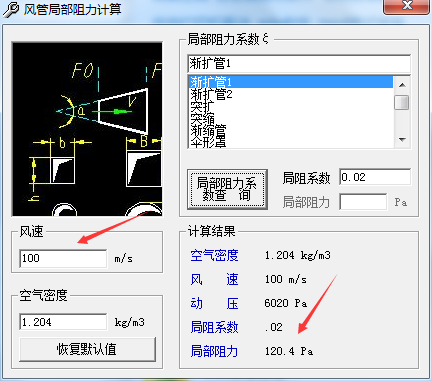This screenshot has width=432, height=381.
Task: Click the 局部阻力 Pa field
Action: pyautogui.click(x=363, y=202)
